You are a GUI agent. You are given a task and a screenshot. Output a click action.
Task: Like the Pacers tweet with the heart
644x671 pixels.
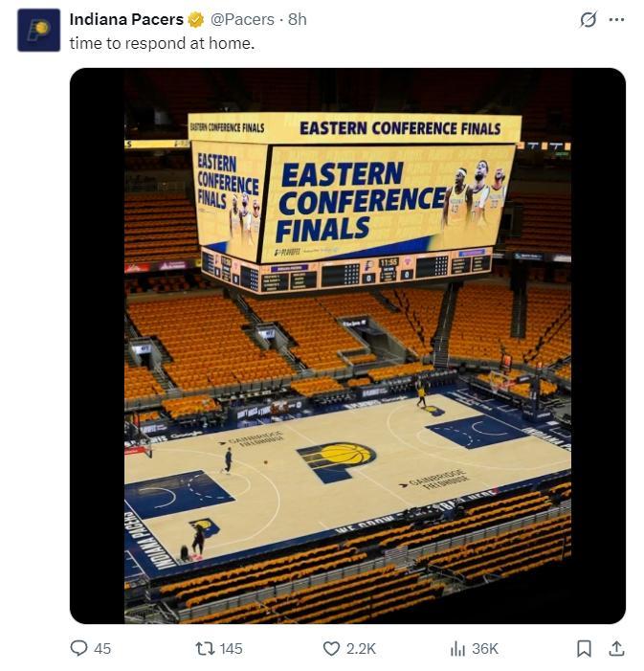[331, 648]
